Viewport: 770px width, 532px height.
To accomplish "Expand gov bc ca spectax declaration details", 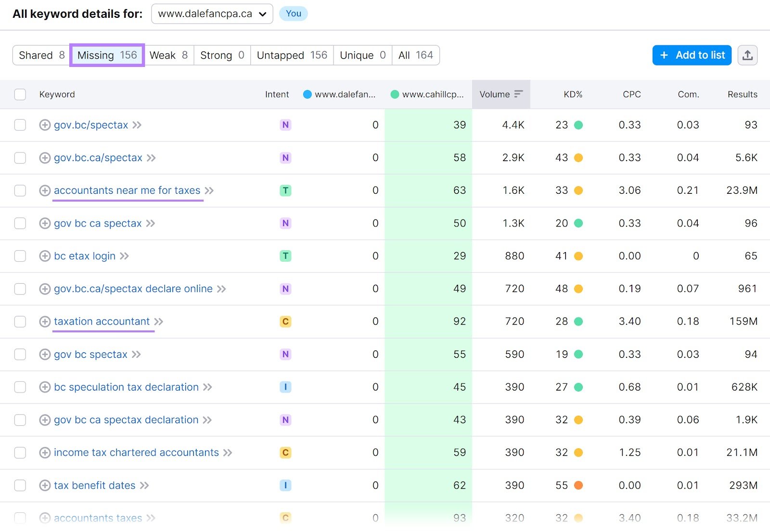I will (44, 420).
